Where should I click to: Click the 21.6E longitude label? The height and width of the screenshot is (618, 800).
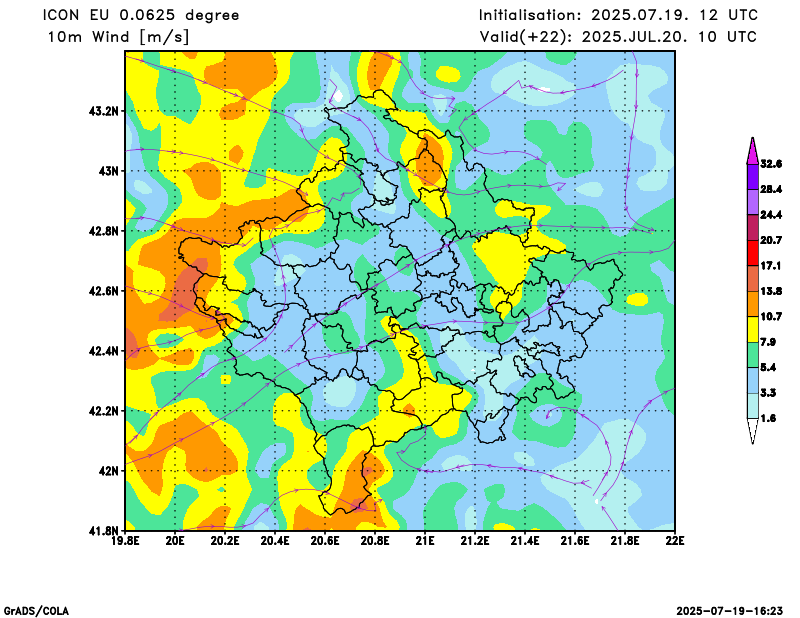click(x=575, y=540)
